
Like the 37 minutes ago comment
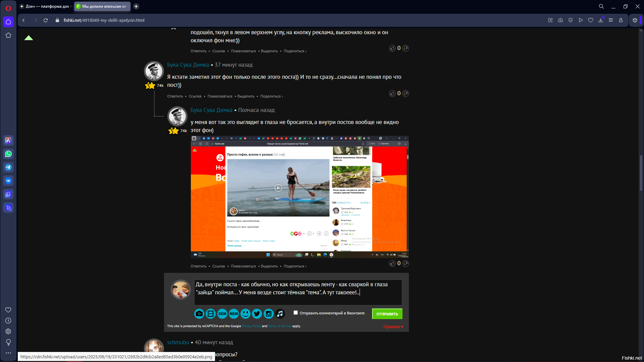392,94
